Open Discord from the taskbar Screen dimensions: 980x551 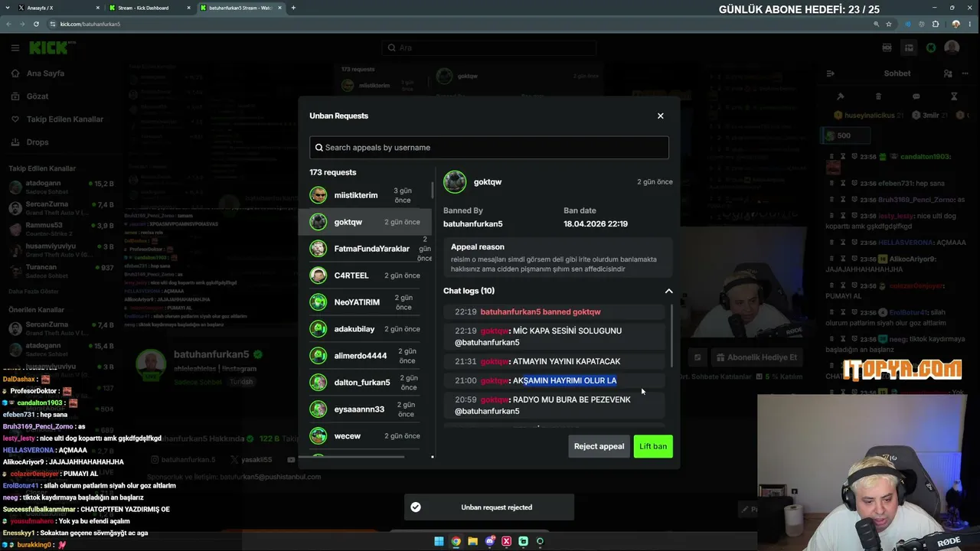489,541
